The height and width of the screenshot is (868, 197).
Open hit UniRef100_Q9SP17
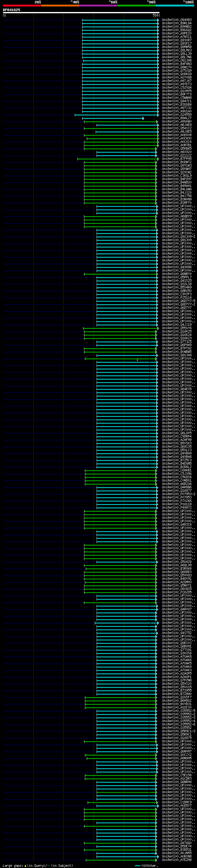(177, 43)
